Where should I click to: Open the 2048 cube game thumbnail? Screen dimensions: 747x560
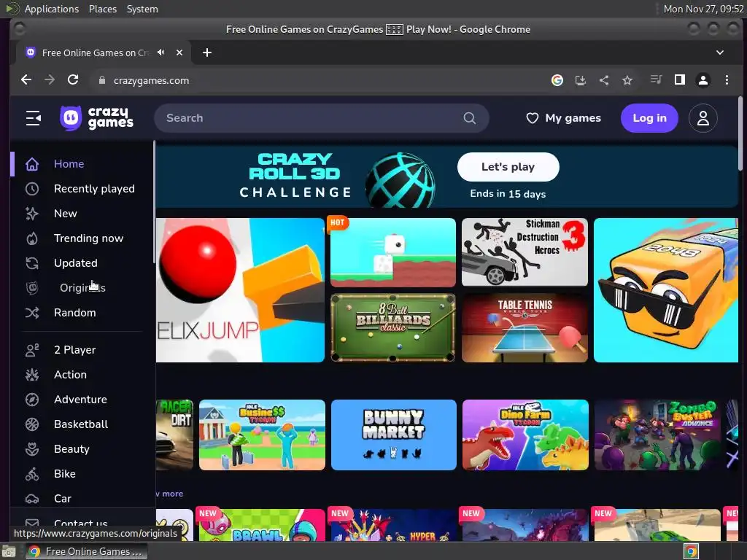[x=665, y=290]
